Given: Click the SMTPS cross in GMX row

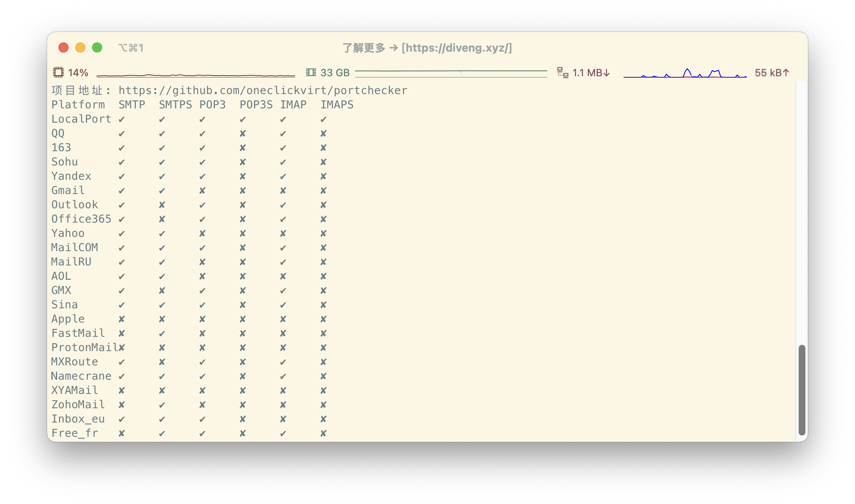Looking at the screenshot, I should click(x=162, y=291).
